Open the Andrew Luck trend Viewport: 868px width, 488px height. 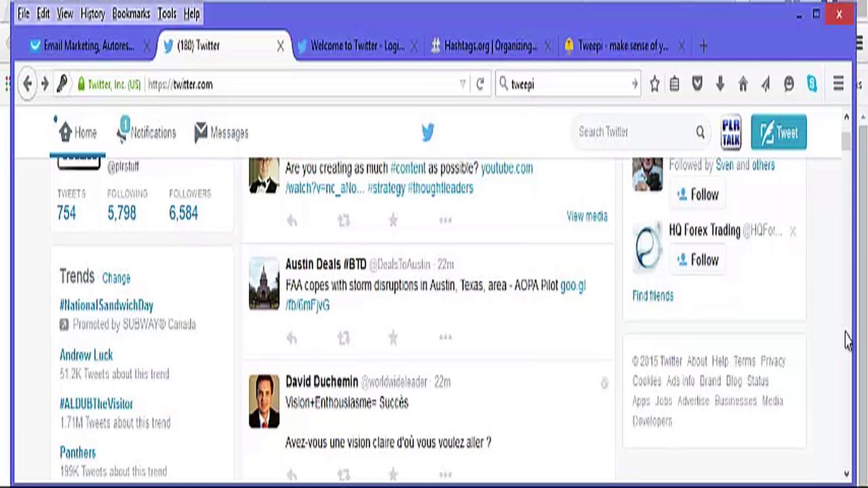point(86,355)
